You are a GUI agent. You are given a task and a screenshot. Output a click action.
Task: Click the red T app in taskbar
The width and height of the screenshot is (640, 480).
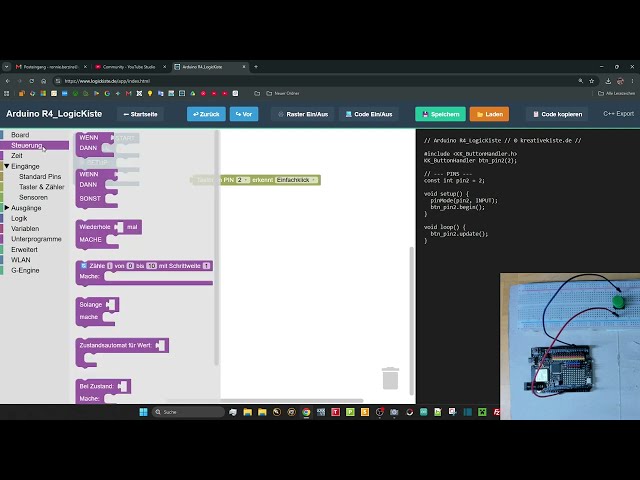pos(336,412)
